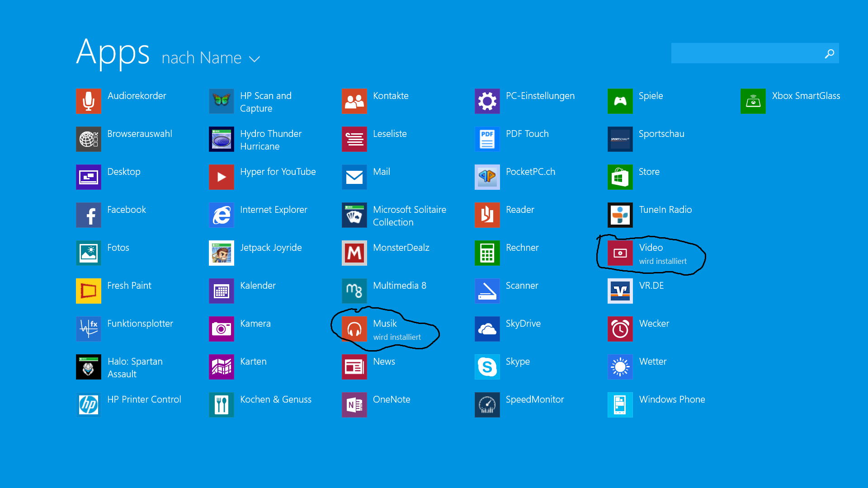Open the Funktionsplotter icon
Image resolution: width=868 pixels, height=488 pixels.
[89, 329]
